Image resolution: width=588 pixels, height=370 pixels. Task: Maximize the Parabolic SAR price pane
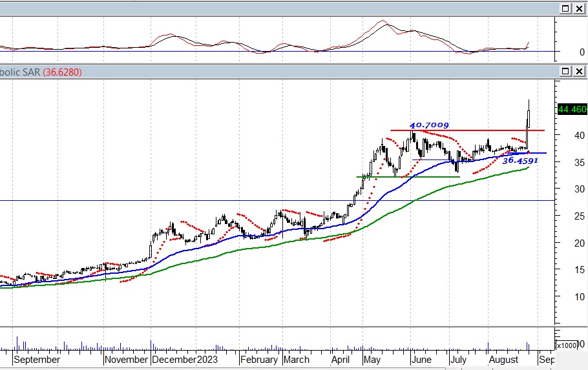565,71
